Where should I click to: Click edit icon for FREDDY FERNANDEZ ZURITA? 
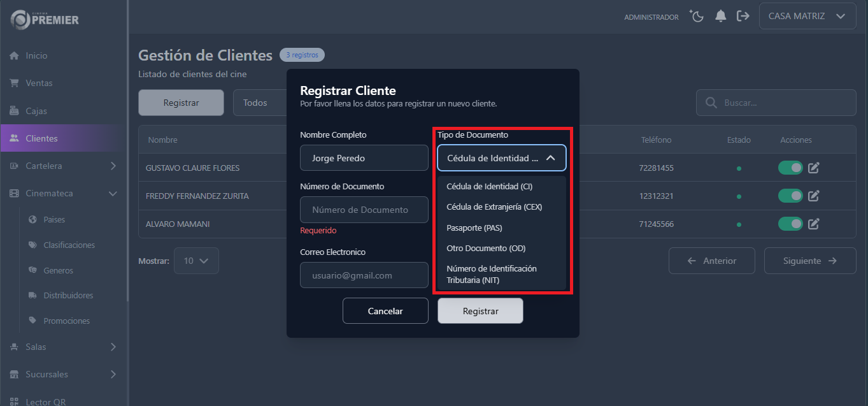coord(813,196)
